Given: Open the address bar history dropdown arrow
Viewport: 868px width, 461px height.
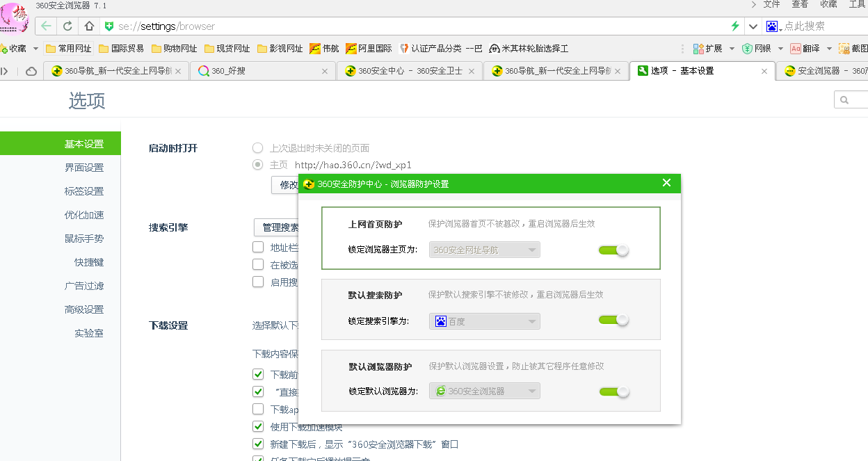Looking at the screenshot, I should pyautogui.click(x=753, y=26).
